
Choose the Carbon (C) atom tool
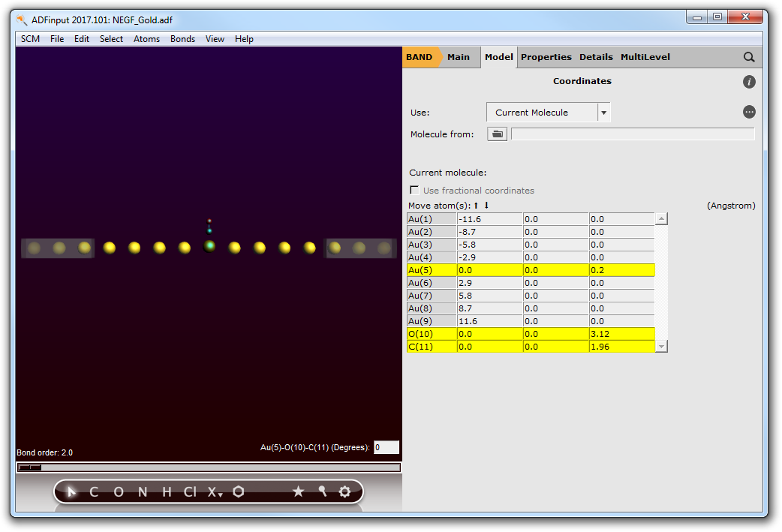[94, 492]
